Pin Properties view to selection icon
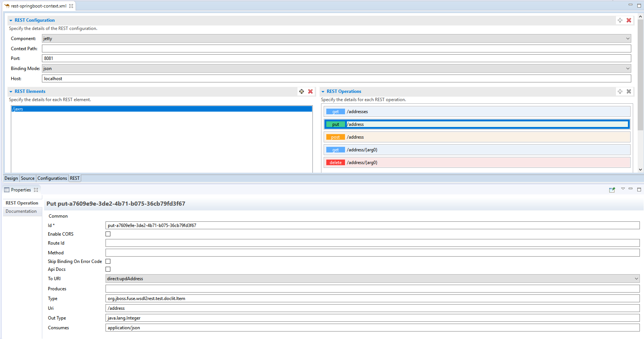Image resolution: width=644 pixels, height=339 pixels. [612, 190]
